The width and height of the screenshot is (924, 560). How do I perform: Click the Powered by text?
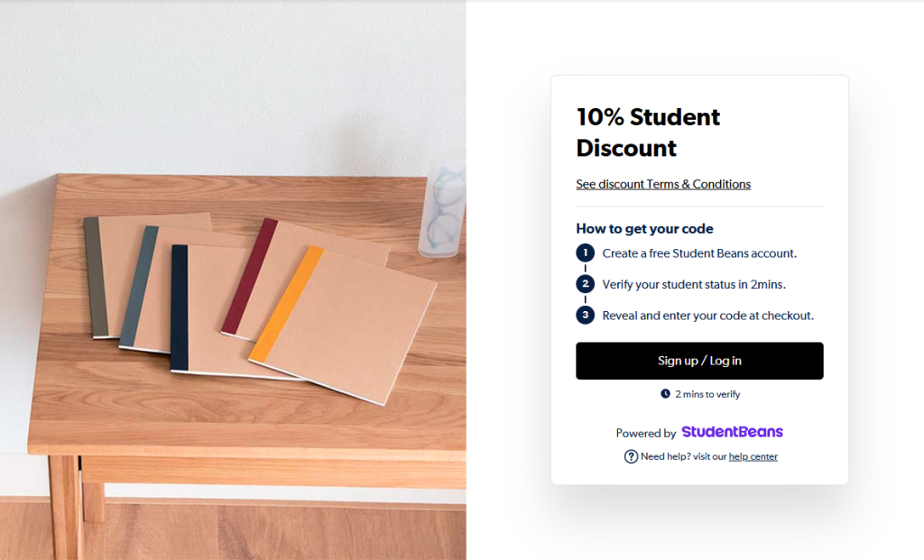(646, 433)
